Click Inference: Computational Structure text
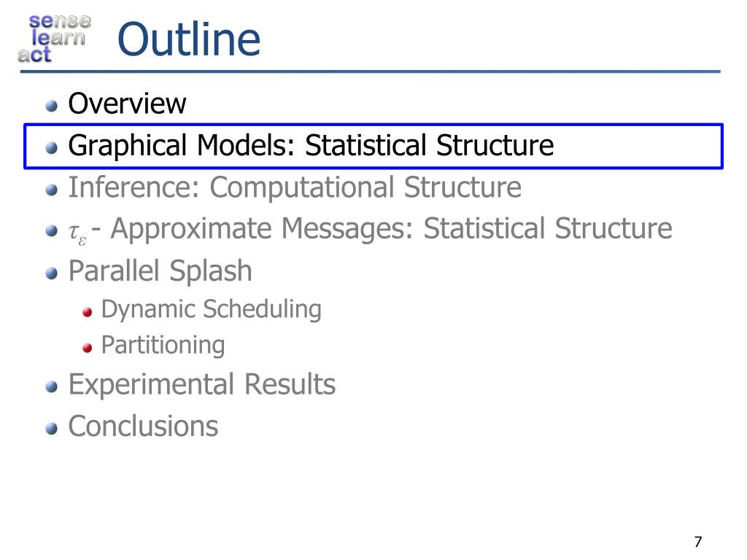This screenshot has width=747, height=560. point(295,187)
